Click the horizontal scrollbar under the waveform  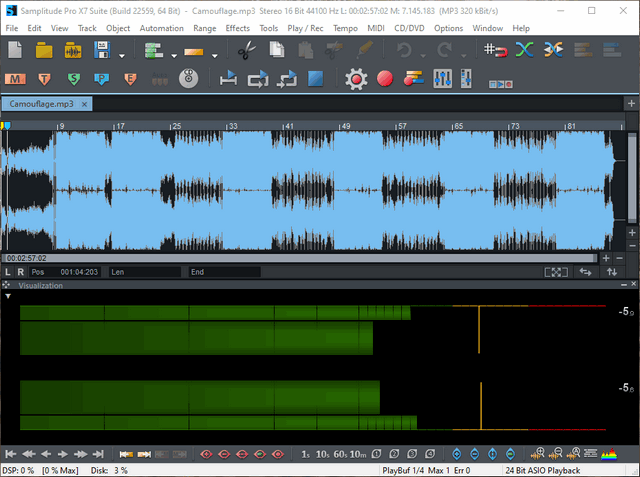tap(300, 257)
